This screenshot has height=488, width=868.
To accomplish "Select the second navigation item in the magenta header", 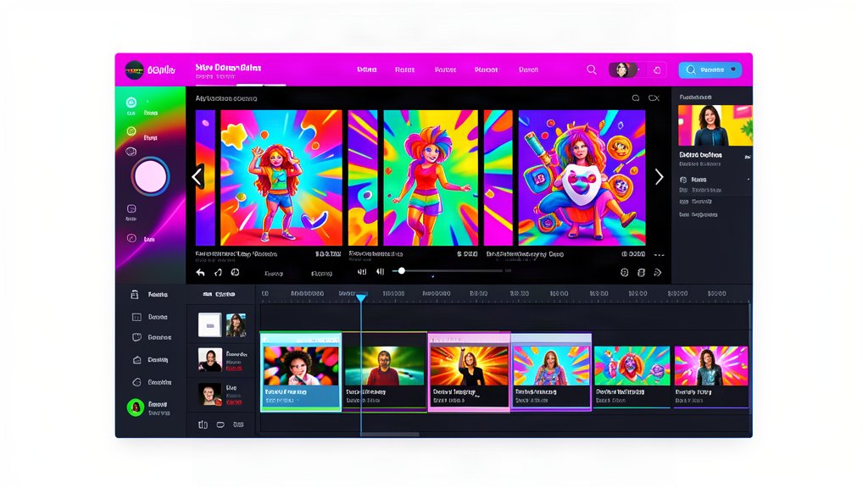I will pos(404,69).
